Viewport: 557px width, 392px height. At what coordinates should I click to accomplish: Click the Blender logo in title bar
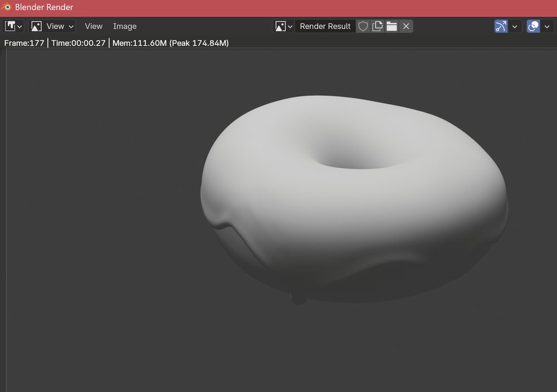(6, 7)
